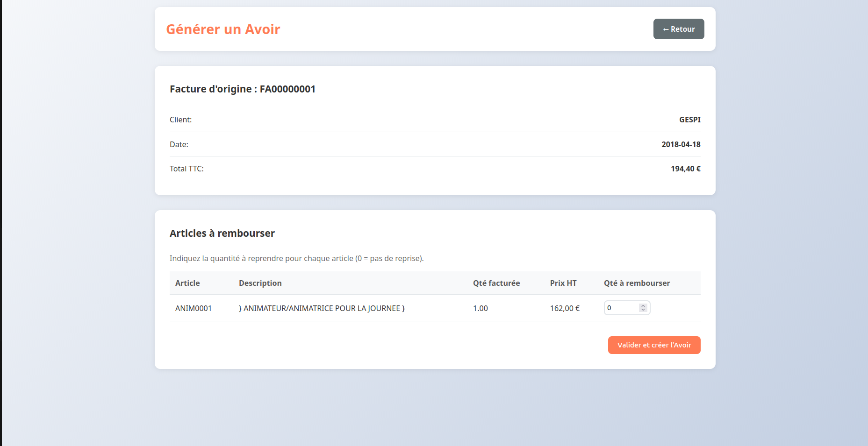Click the Générer un Avoir page title
The image size is (868, 446).
pyautogui.click(x=223, y=29)
